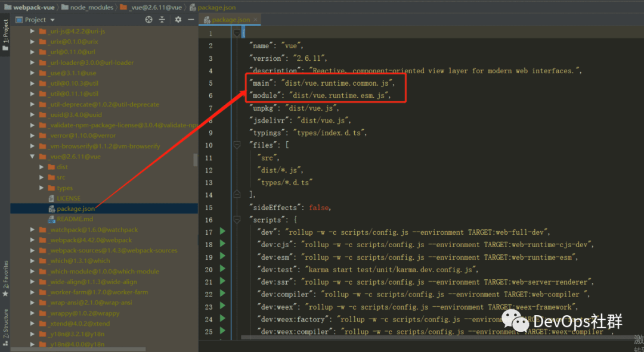Run the dev:cjs script gutter arrow

[222, 244]
